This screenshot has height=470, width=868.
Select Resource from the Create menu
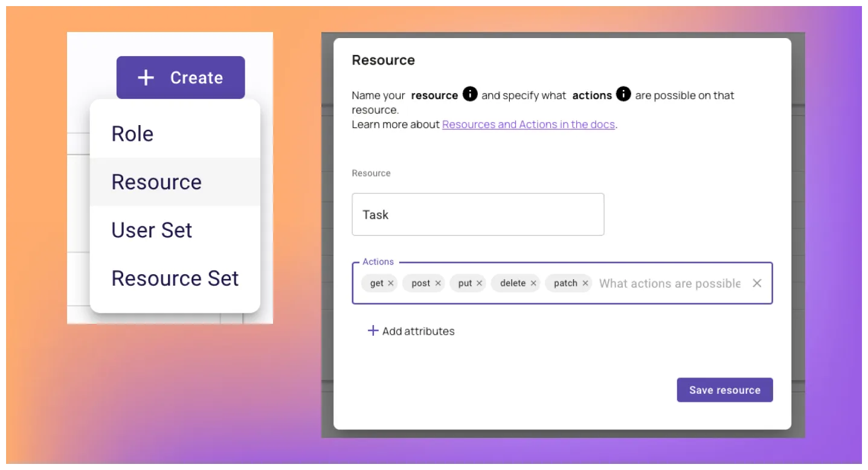pyautogui.click(x=156, y=182)
